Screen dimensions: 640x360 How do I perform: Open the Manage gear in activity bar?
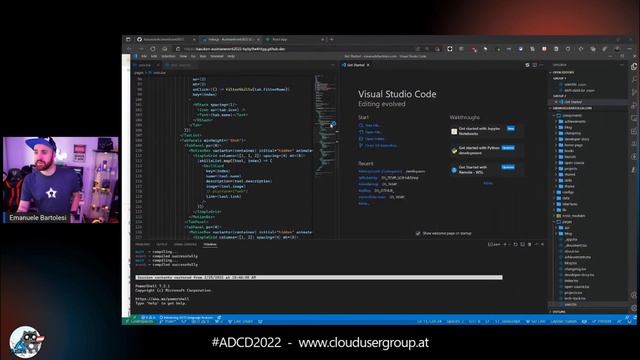(x=634, y=308)
